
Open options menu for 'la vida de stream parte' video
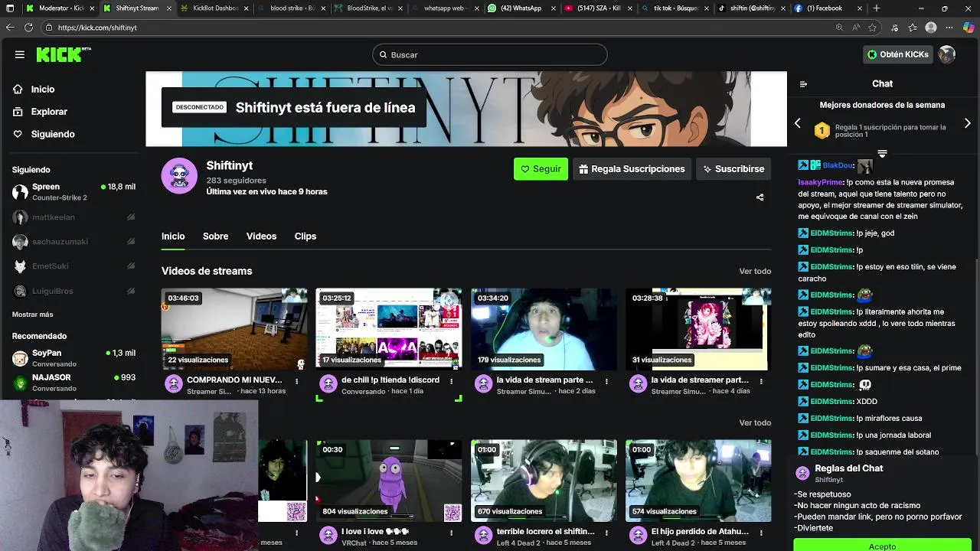point(606,381)
